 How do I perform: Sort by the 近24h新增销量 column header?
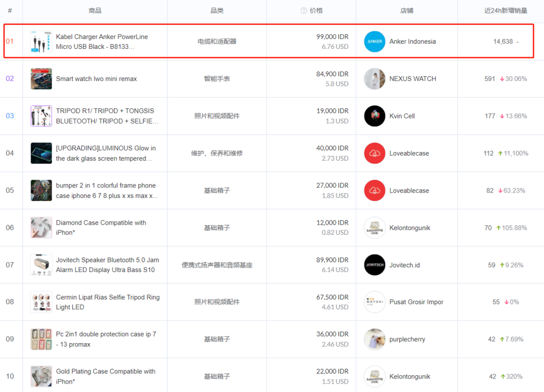tap(506, 11)
